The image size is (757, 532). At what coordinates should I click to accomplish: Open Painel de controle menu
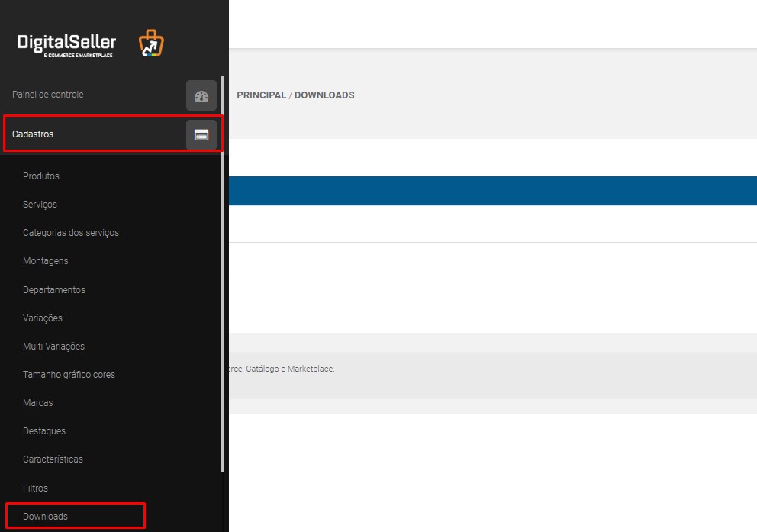coord(48,95)
